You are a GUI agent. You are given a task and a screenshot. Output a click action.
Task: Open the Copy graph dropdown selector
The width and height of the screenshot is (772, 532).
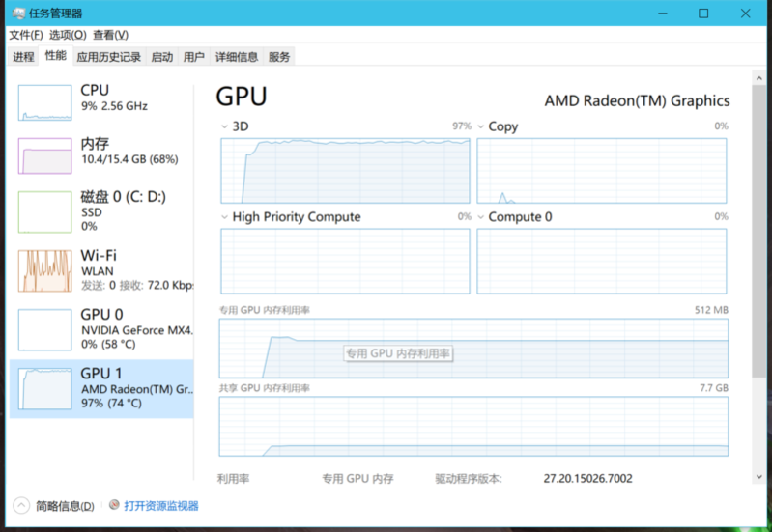point(481,126)
